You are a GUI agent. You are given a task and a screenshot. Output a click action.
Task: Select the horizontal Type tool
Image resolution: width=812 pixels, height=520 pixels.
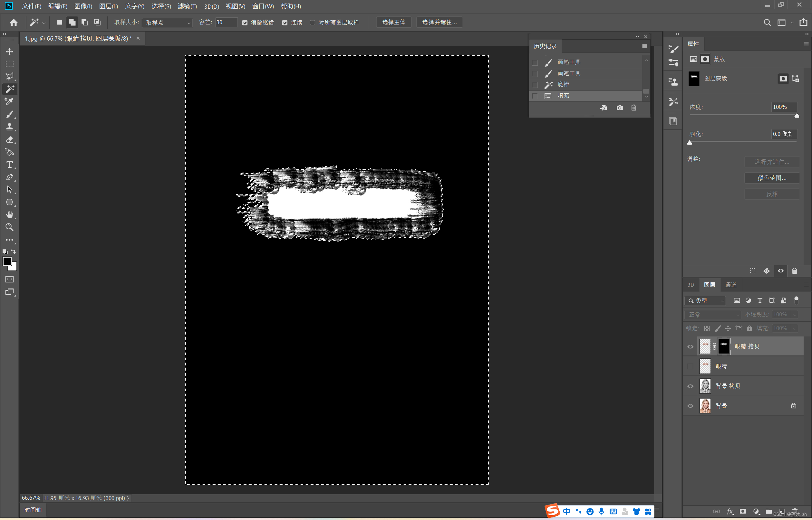9,165
